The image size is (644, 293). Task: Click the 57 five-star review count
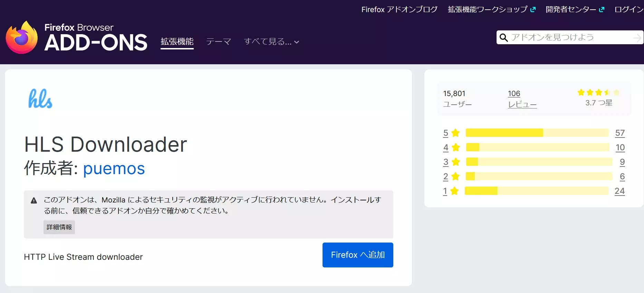620,133
